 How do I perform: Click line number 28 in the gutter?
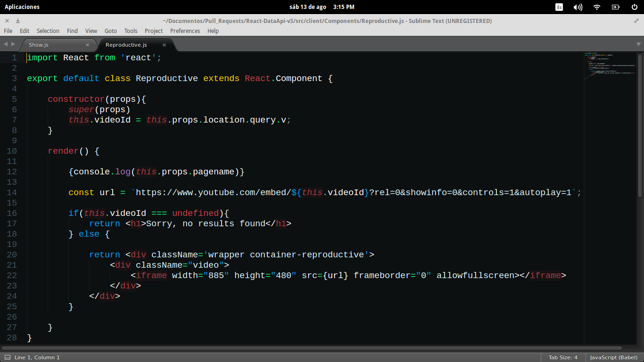pyautogui.click(x=12, y=337)
